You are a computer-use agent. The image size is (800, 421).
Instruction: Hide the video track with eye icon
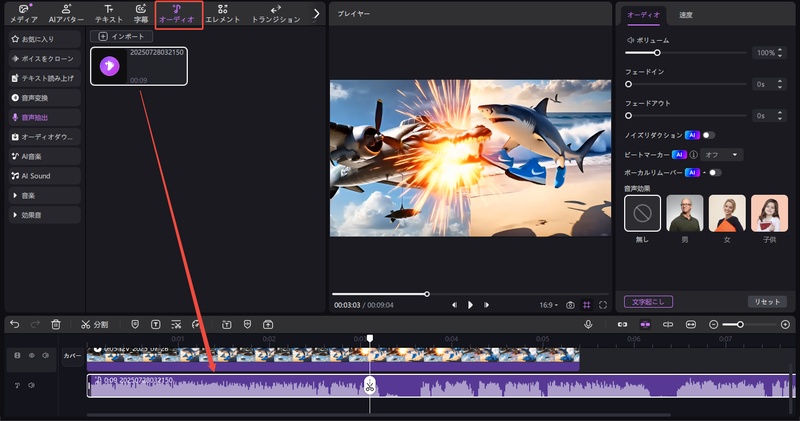point(32,355)
